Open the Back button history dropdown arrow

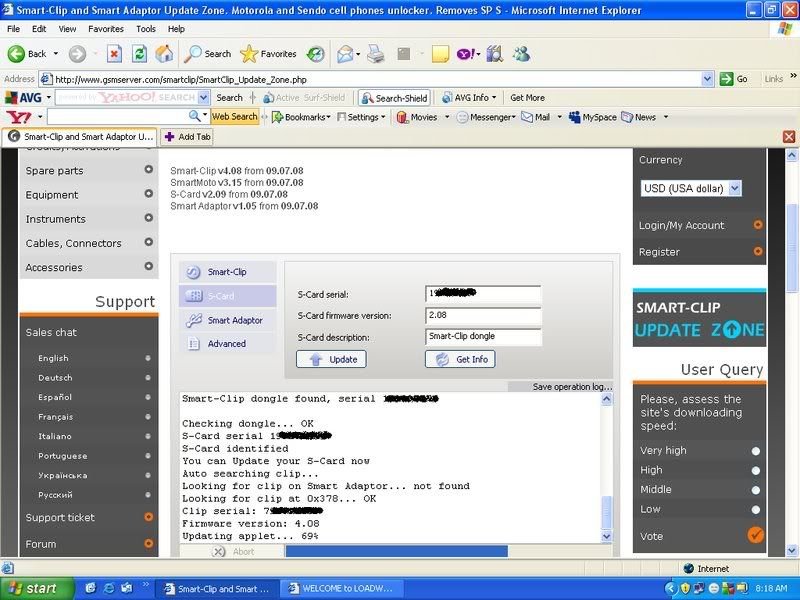pyautogui.click(x=56, y=54)
